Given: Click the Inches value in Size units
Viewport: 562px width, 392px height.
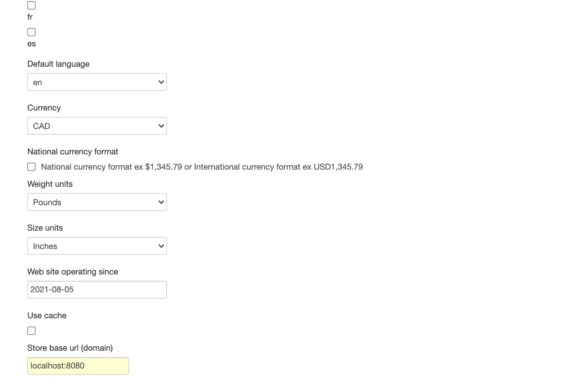Looking at the screenshot, I should [x=45, y=246].
